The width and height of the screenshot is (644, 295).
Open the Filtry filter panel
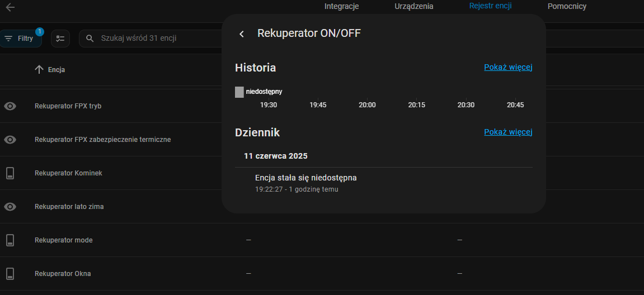click(20, 39)
